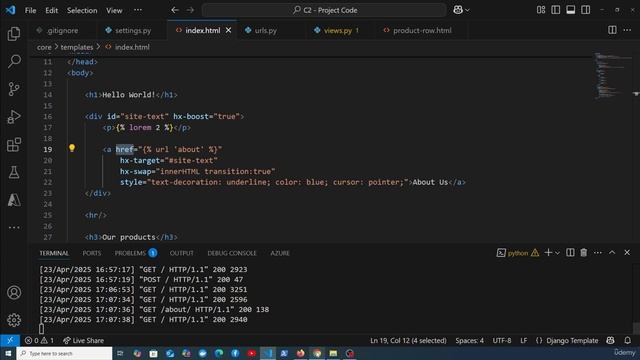Switch to the PROBLEMS panel tab
640x360 pixels.
click(135, 253)
